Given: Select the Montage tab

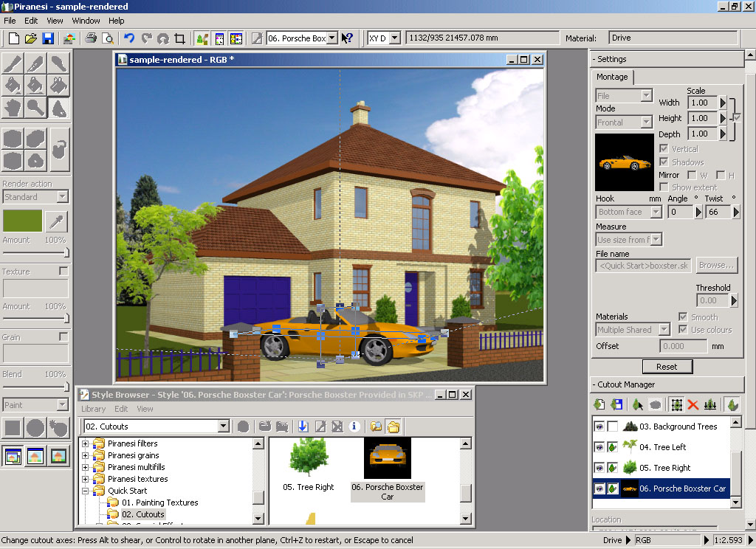Looking at the screenshot, I should point(612,77).
